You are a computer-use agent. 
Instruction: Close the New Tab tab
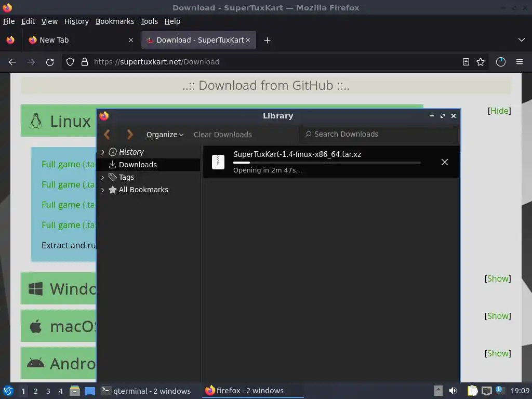(131, 40)
